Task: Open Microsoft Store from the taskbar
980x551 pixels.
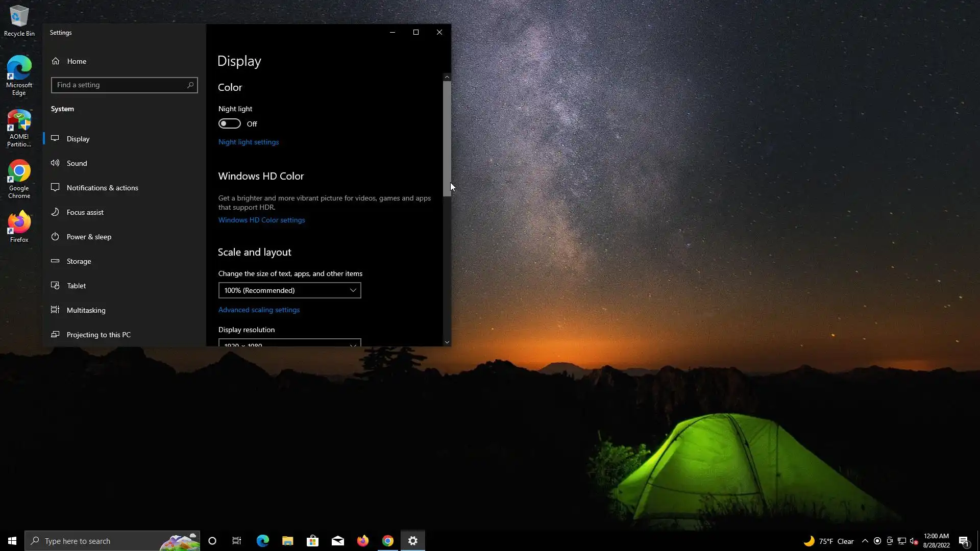Action: (312, 541)
